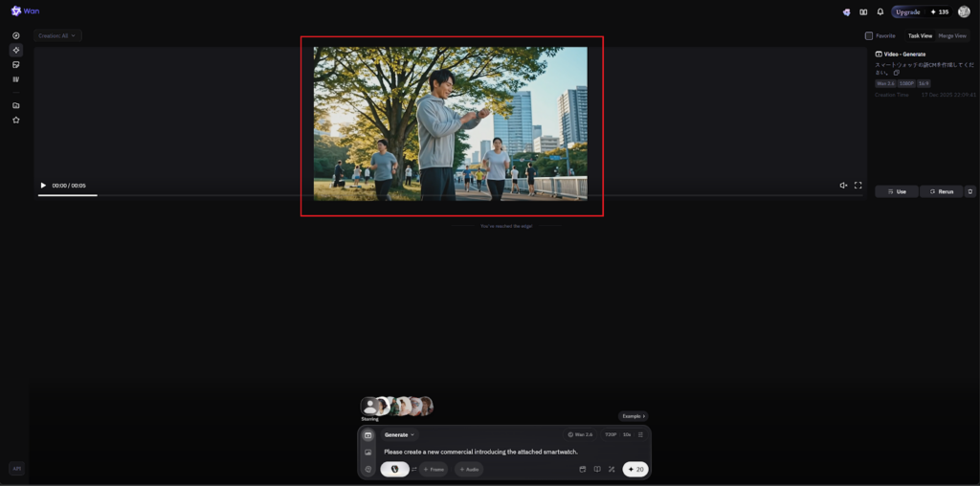This screenshot has width=980, height=486.
Task: Enter fullscreen video mode
Action: point(857,186)
